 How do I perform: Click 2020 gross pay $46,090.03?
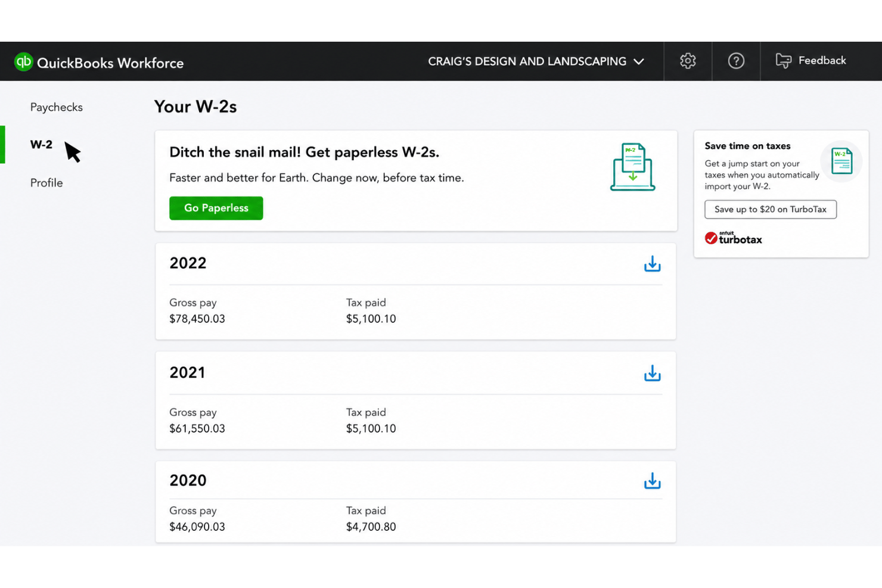click(x=197, y=527)
